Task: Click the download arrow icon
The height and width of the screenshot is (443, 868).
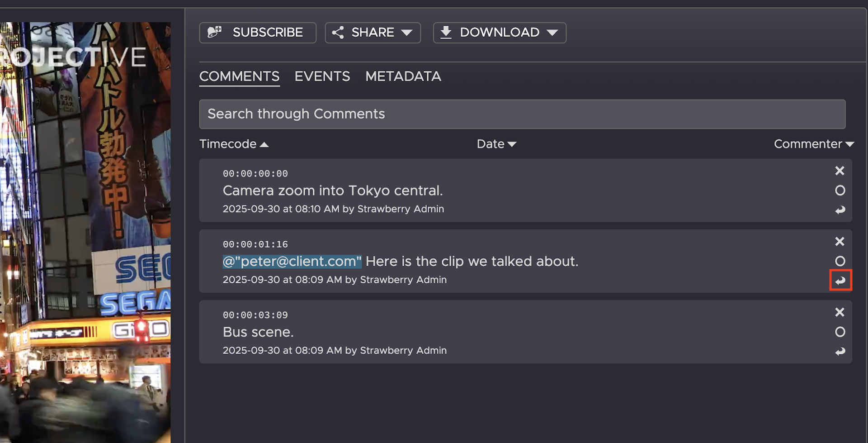Action: 446,32
